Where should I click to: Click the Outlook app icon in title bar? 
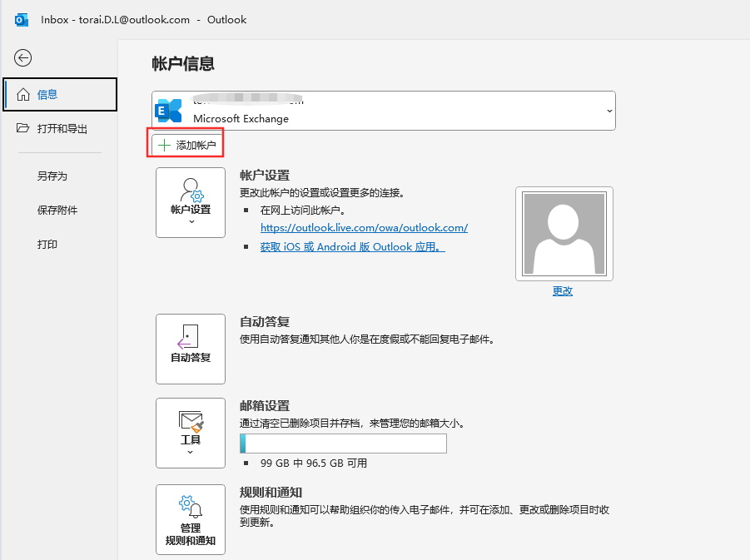tap(22, 20)
